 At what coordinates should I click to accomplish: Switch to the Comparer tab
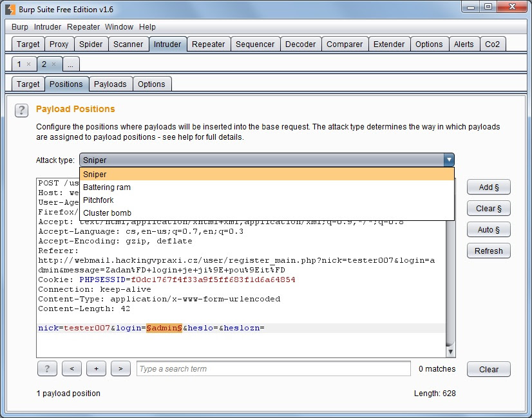[x=345, y=44]
